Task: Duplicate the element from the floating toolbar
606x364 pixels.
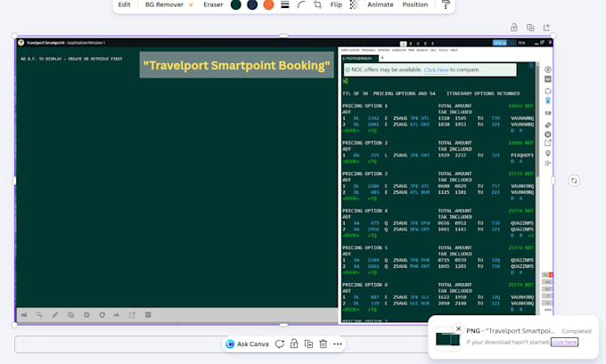Action: click(308, 344)
